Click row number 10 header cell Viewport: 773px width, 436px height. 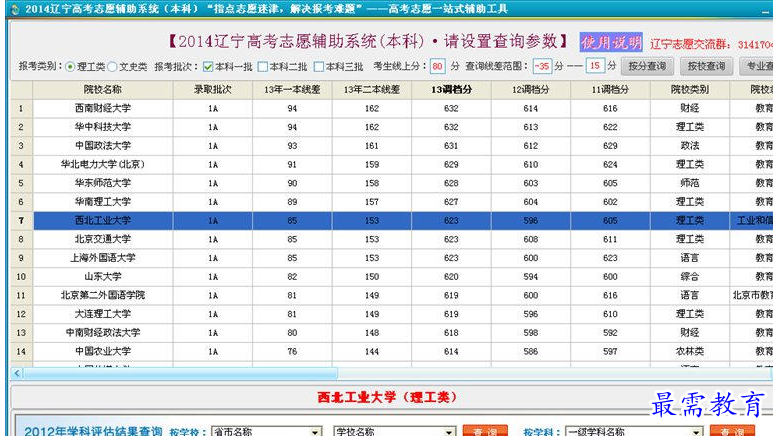[21, 277]
